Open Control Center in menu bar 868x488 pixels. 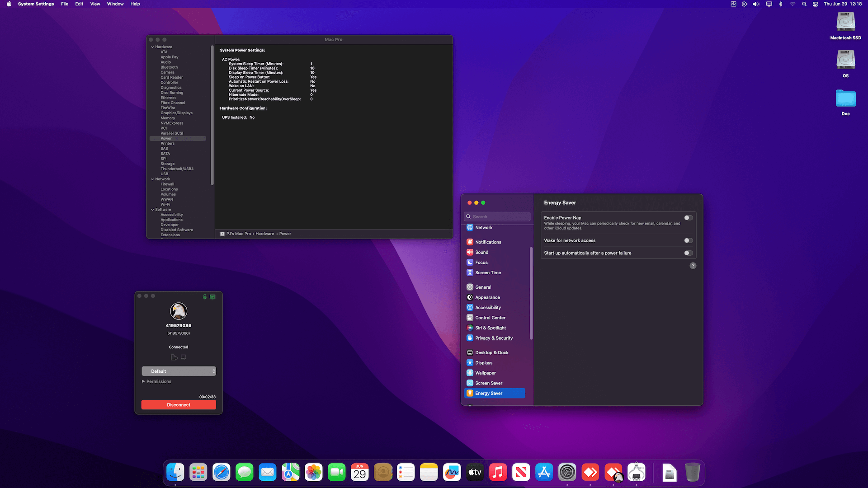click(x=816, y=4)
